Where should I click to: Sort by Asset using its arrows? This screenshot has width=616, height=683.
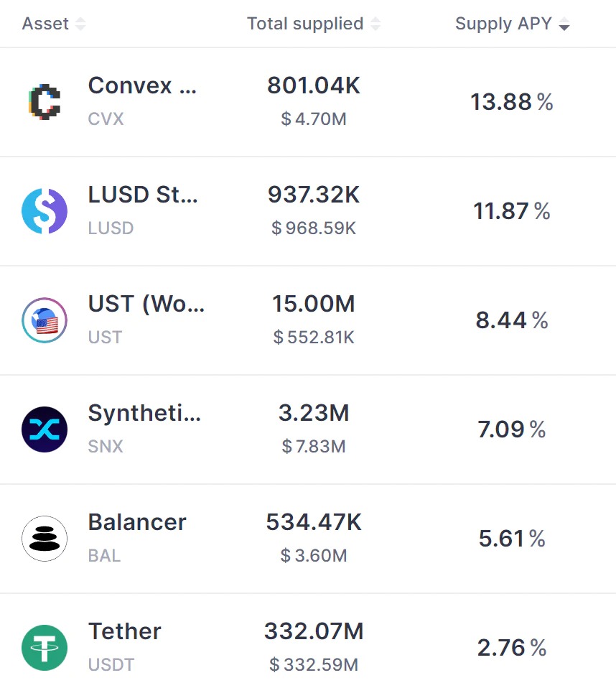(x=80, y=24)
